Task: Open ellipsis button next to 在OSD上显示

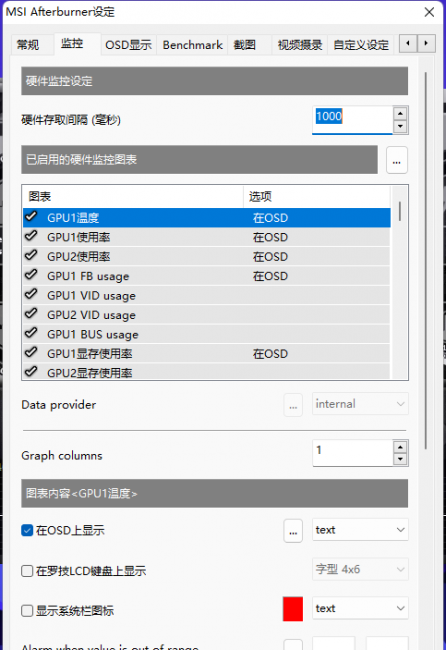Action: point(293,531)
